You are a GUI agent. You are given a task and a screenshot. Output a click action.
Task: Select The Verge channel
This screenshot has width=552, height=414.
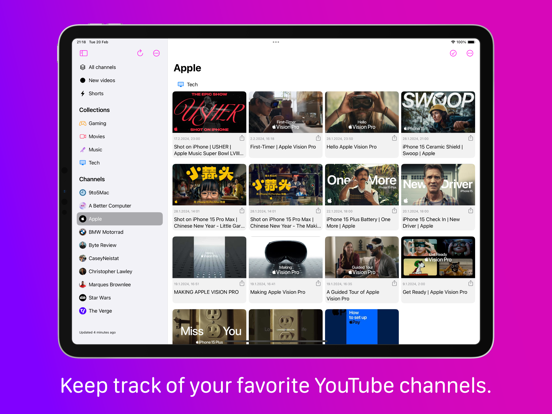120,311
